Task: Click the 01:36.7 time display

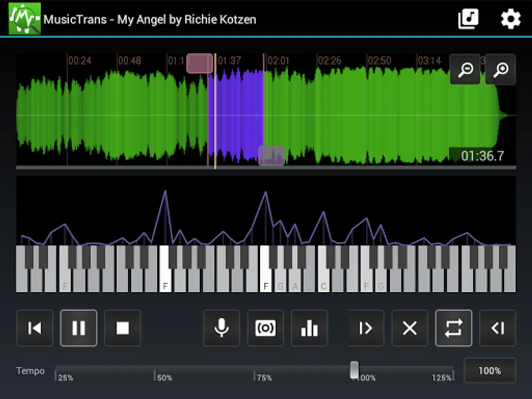Action: coord(482,156)
